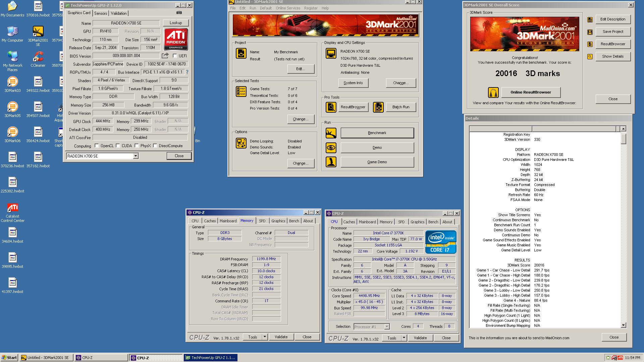The width and height of the screenshot is (644, 362).
Task: Click the Online ResultBrowser icon
Action: 493,93
